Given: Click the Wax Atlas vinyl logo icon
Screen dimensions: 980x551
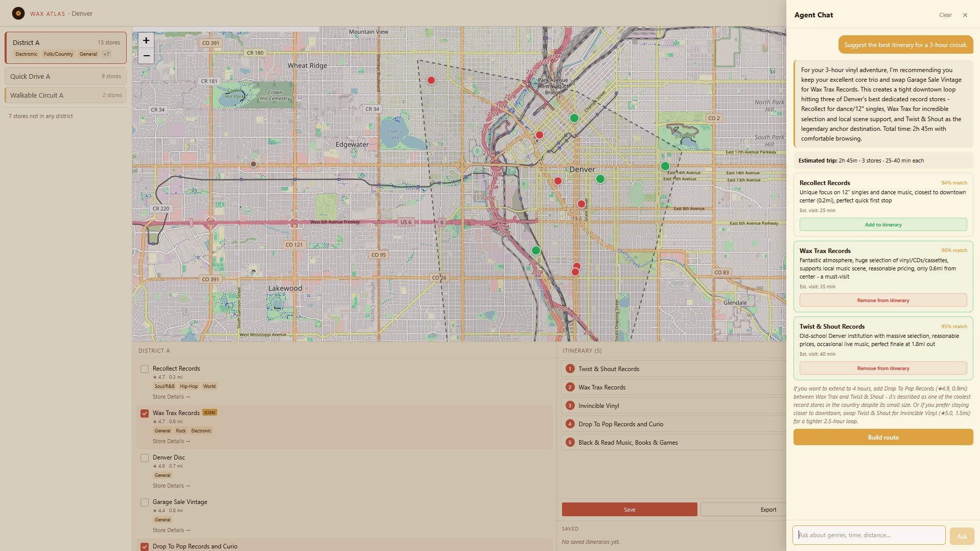Looking at the screenshot, I should (18, 13).
